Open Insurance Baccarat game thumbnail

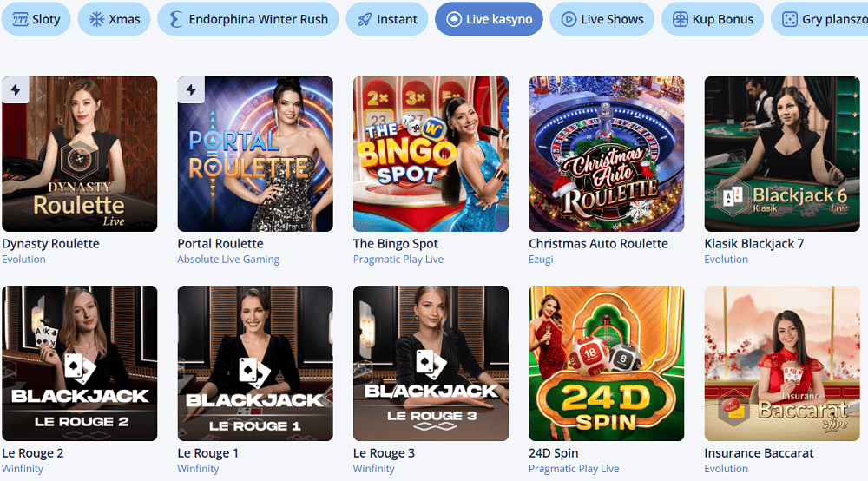point(782,363)
